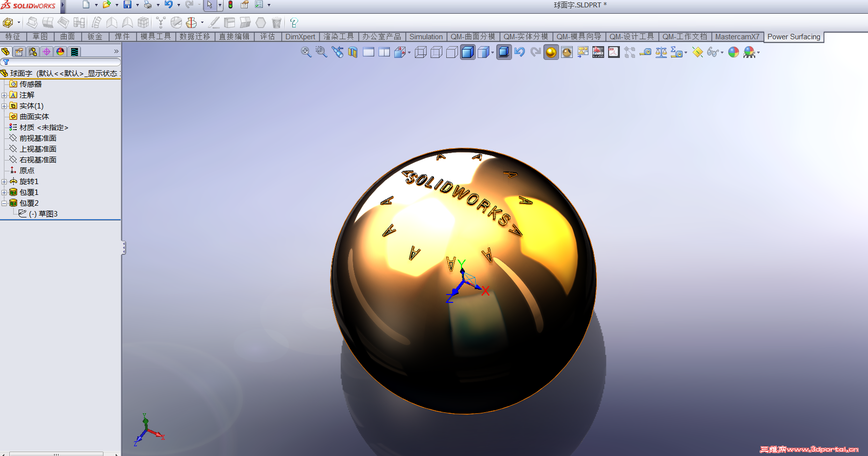The image size is (868, 456).
Task: Click the hide/show items glasses icon
Action: 713,52
